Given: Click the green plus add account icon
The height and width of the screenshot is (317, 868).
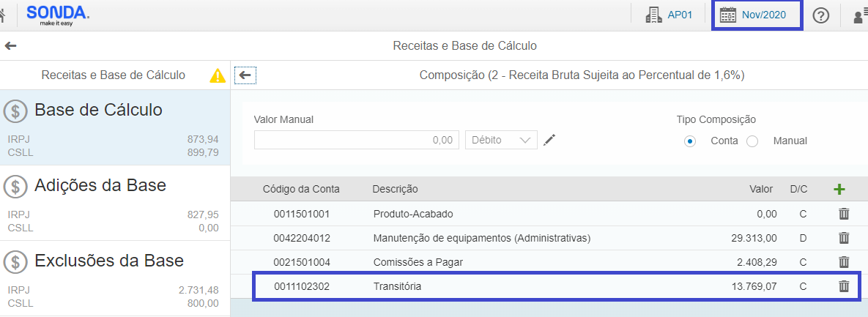Looking at the screenshot, I should 839,189.
